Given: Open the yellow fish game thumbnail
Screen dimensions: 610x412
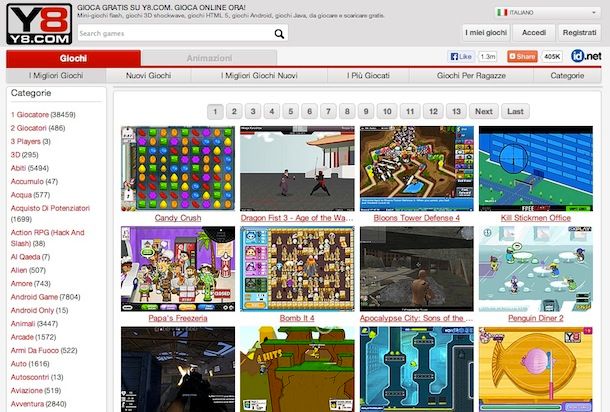Looking at the screenshot, I should click(x=536, y=369).
